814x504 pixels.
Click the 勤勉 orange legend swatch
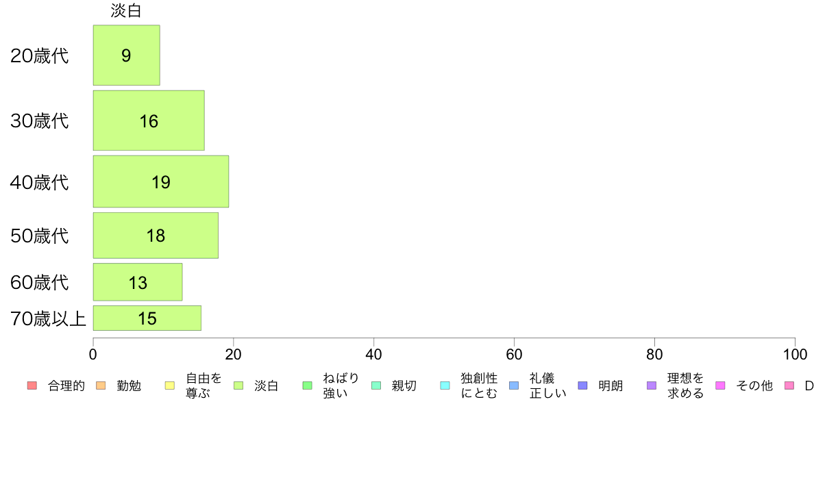point(101,386)
